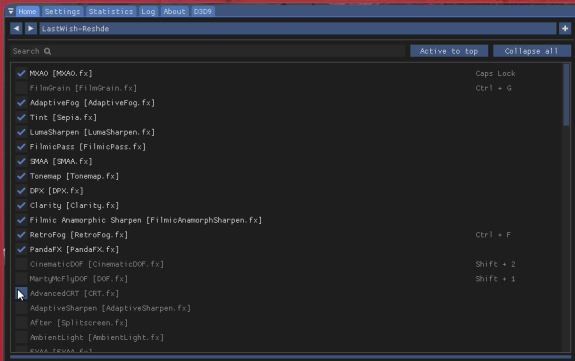
Task: Click the Collapse all button
Action: click(532, 51)
